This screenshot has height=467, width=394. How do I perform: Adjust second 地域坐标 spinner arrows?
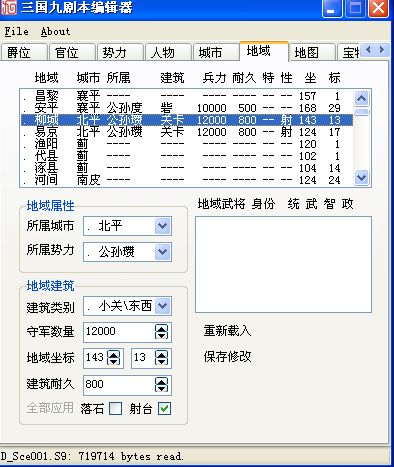(x=161, y=358)
